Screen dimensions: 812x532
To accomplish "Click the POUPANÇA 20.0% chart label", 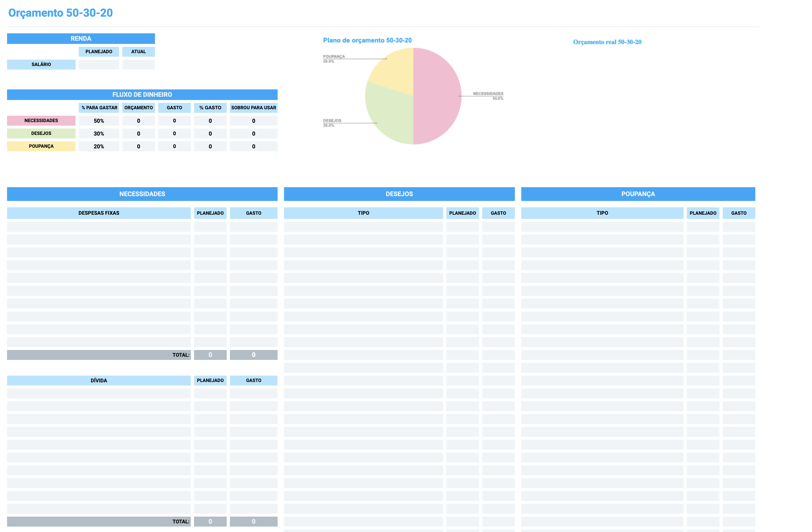I will tap(334, 59).
